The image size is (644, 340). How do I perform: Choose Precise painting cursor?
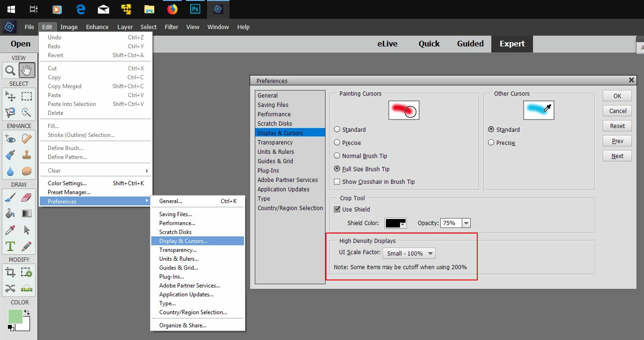click(x=337, y=143)
